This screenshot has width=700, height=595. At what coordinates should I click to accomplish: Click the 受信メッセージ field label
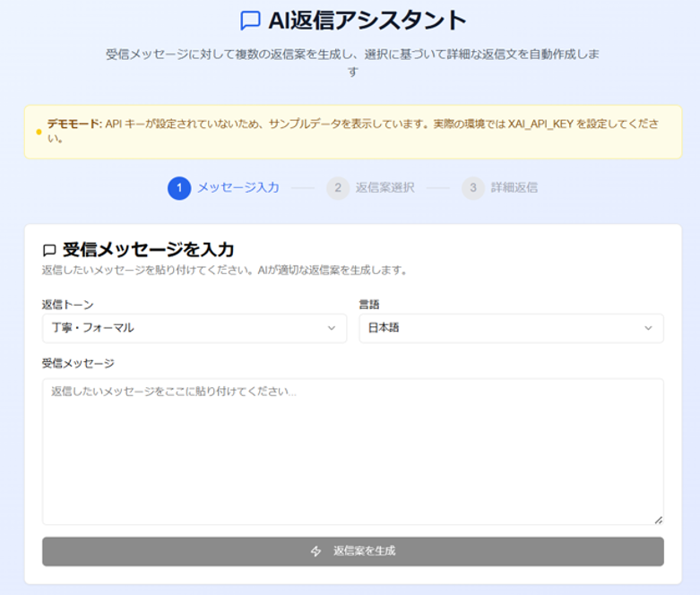click(78, 363)
